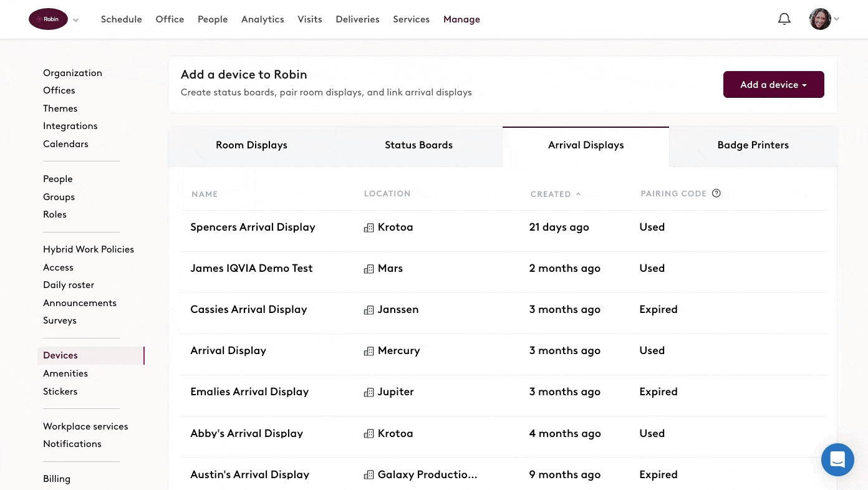Open Roles in the sidebar
This screenshot has width=868, height=490.
click(x=55, y=214)
